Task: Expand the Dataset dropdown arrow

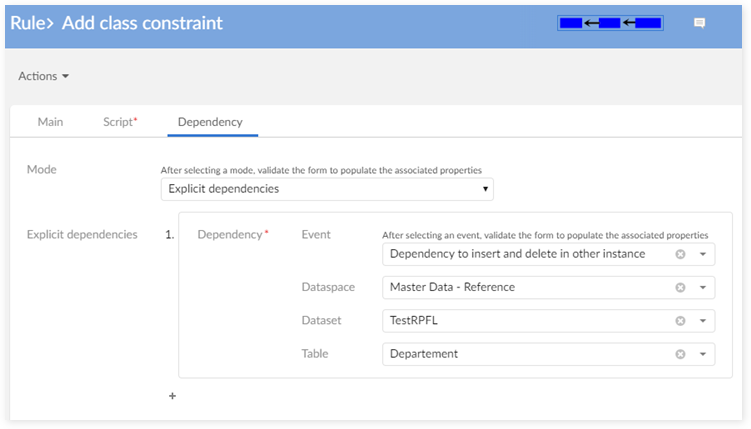Action: [x=702, y=321]
